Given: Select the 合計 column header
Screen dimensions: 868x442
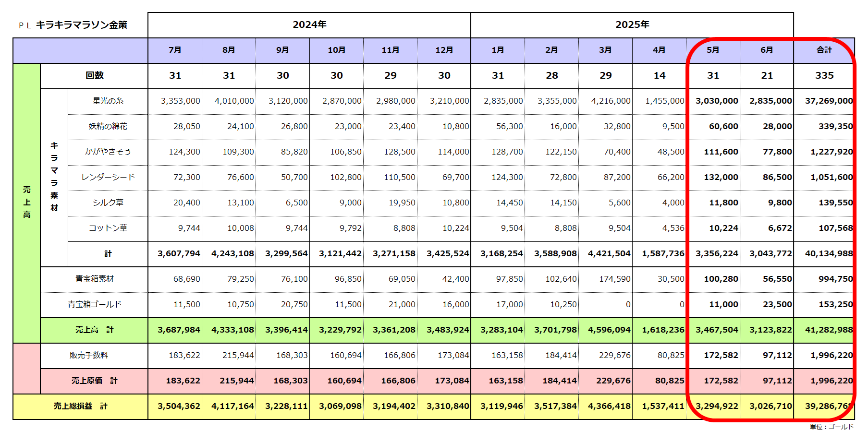Looking at the screenshot, I should pos(824,50).
